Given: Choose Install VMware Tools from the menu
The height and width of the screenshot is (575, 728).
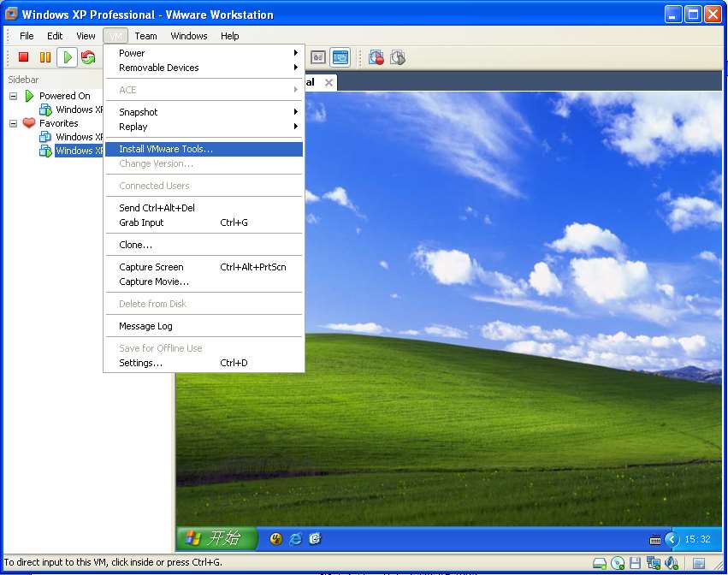Looking at the screenshot, I should [204, 149].
